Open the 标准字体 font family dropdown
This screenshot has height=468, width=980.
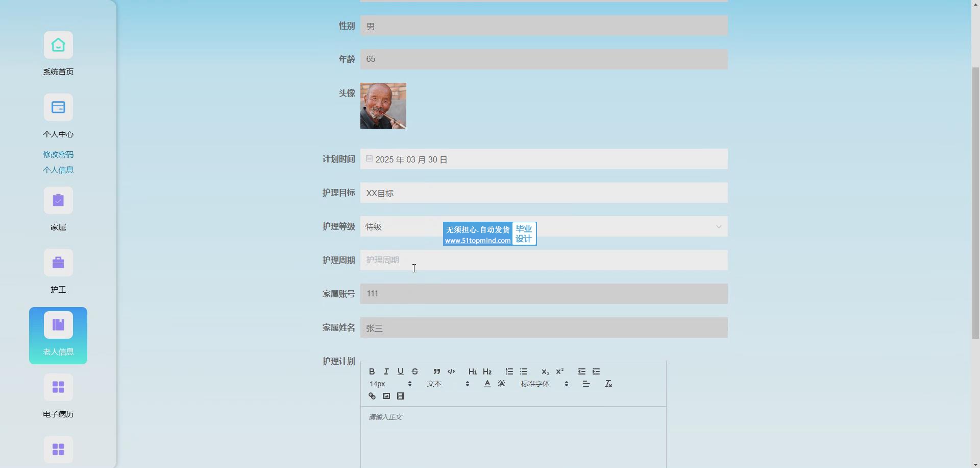(x=544, y=384)
